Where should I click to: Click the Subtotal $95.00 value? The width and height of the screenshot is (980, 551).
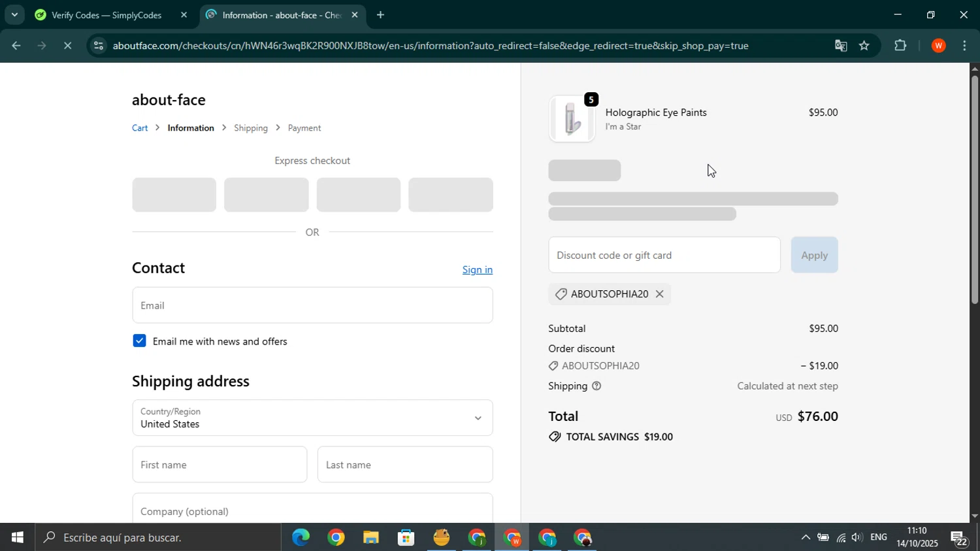tap(823, 328)
